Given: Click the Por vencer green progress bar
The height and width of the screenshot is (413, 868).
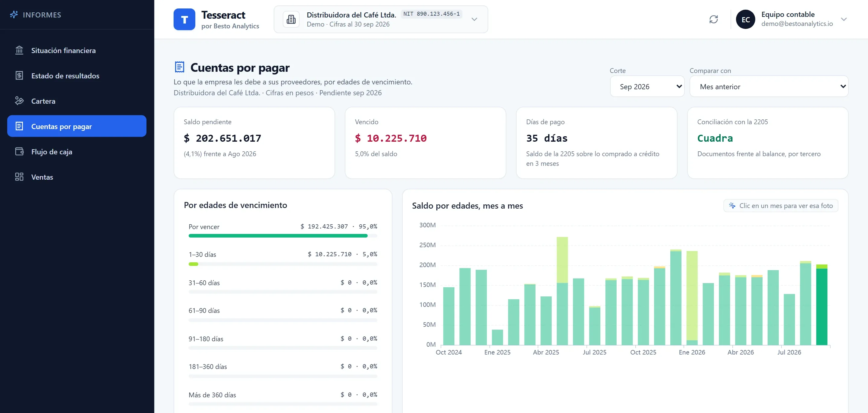Looking at the screenshot, I should (278, 236).
